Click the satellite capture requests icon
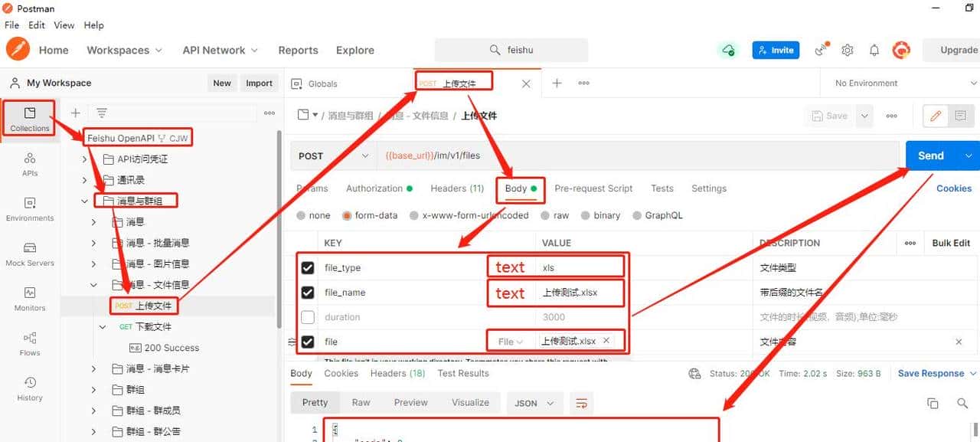The image size is (980, 442). point(822,50)
